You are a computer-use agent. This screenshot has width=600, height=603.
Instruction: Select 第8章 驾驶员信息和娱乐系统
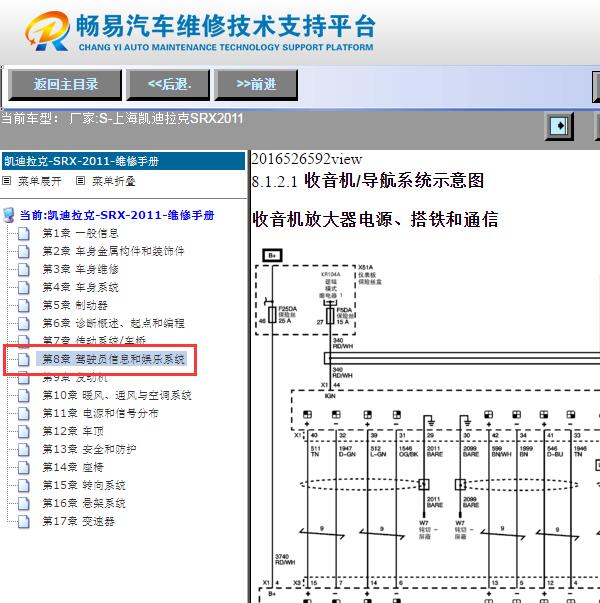point(113,359)
